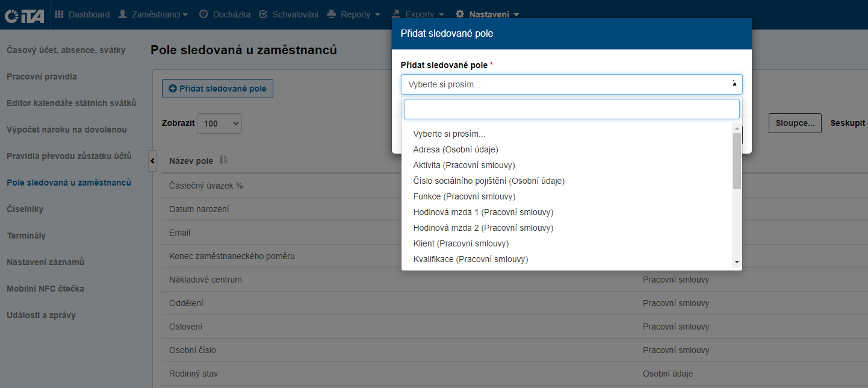Expand the Reporty menu
This screenshot has width=868, height=388.
click(354, 14)
